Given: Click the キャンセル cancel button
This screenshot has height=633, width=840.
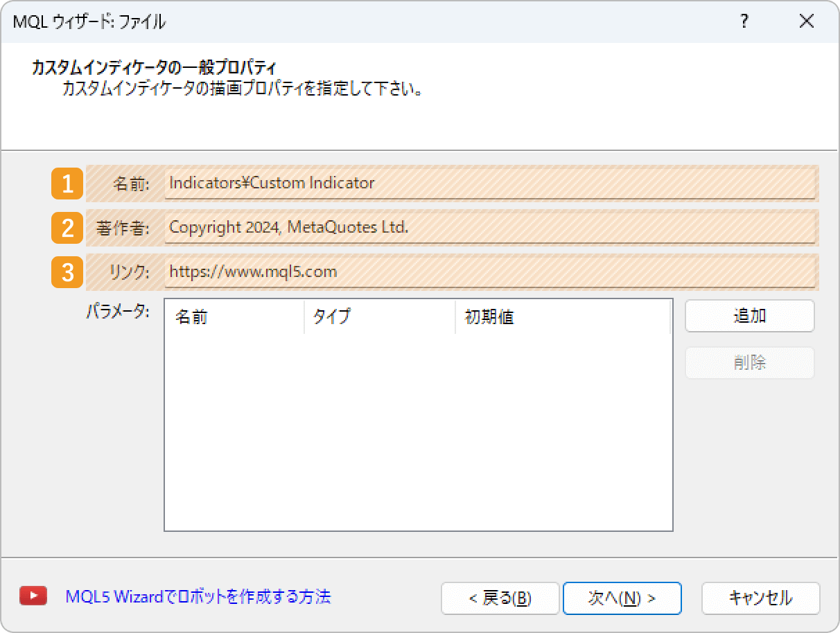Looking at the screenshot, I should coord(761,598).
